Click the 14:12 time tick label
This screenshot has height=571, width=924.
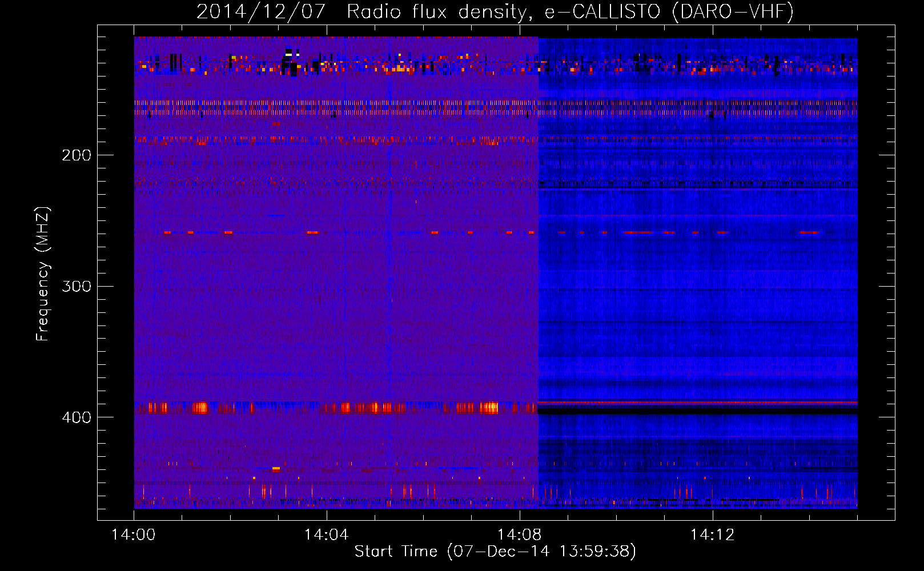tap(712, 535)
